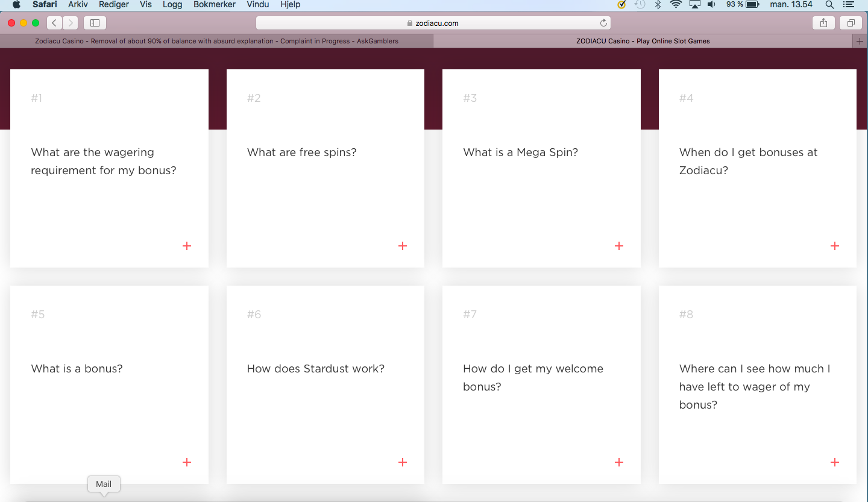
Task: Click question text 'What are free spins?'
Action: click(302, 152)
